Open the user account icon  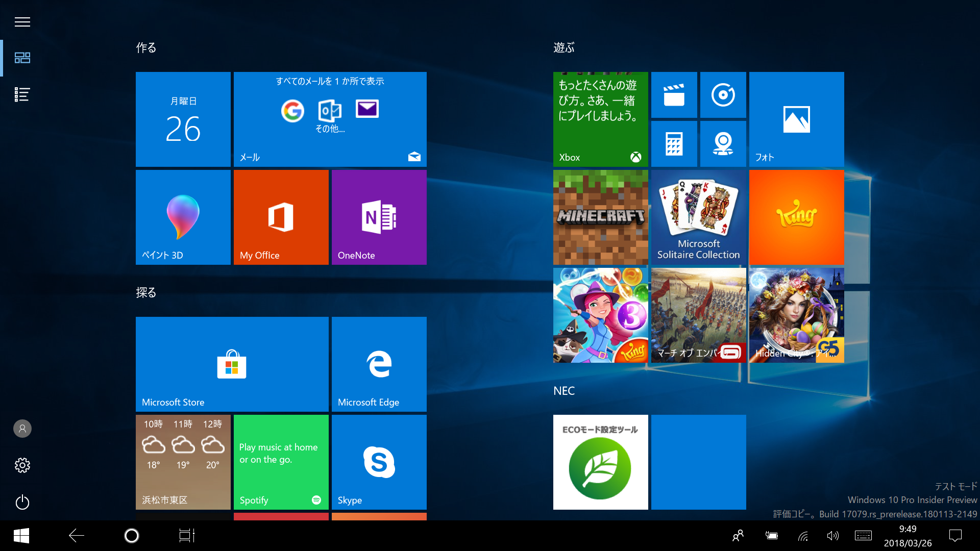pyautogui.click(x=22, y=429)
